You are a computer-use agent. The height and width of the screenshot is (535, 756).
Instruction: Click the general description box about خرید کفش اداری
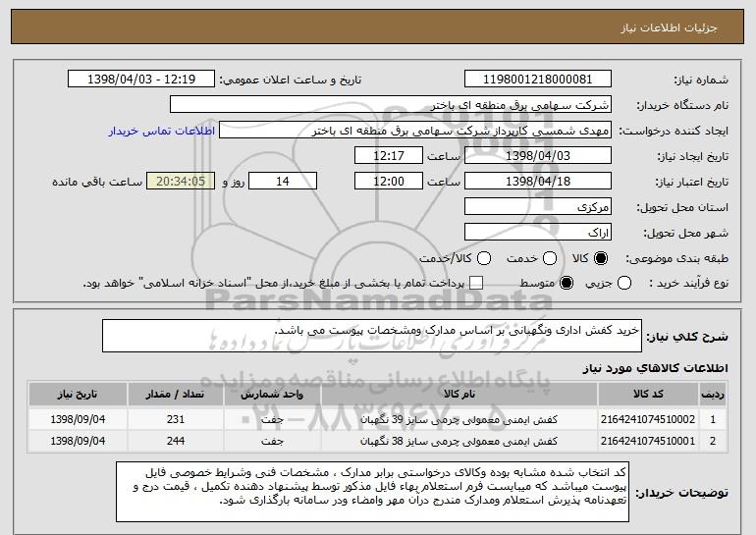coord(372,336)
